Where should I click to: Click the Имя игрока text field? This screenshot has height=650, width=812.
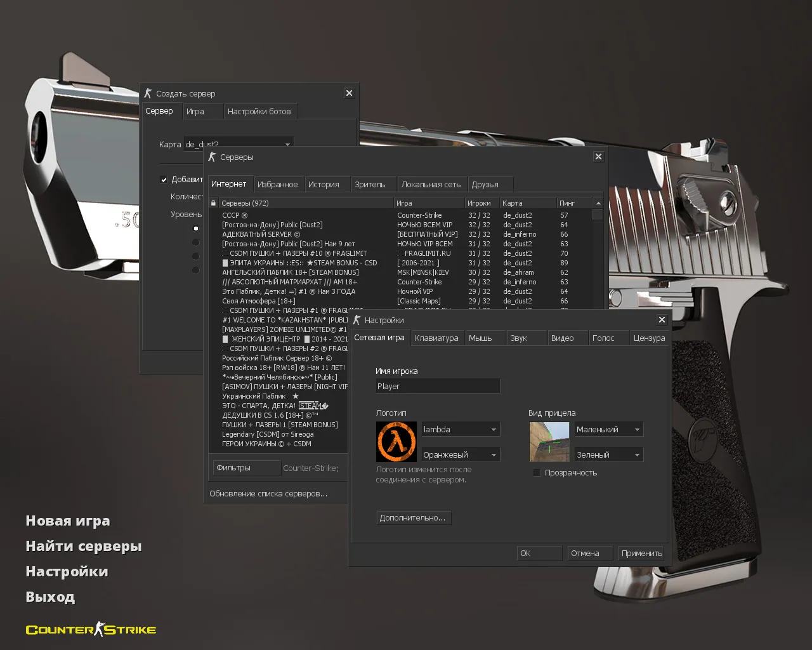coord(438,387)
